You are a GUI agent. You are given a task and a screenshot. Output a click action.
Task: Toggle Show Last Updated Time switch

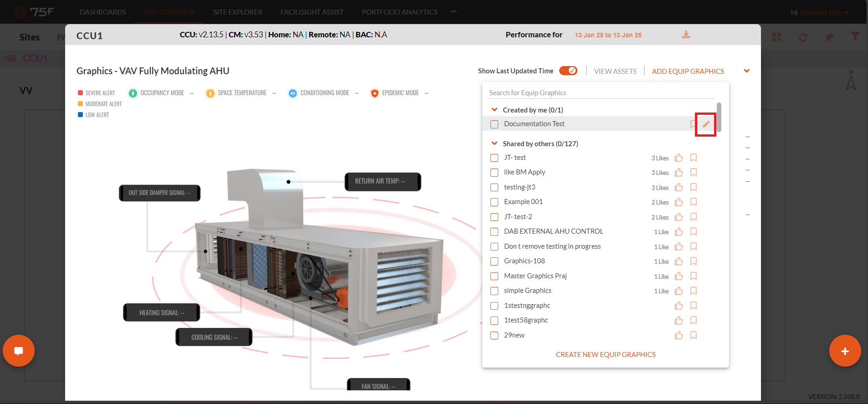pyautogui.click(x=568, y=71)
